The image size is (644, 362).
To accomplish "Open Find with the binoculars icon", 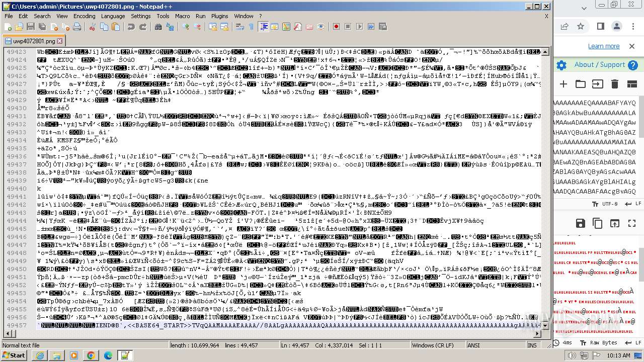I will (x=158, y=27).
